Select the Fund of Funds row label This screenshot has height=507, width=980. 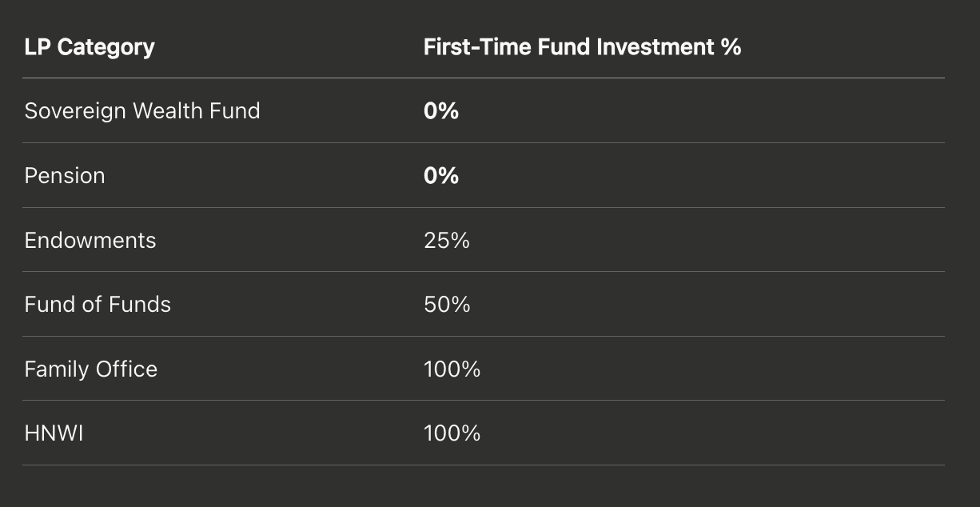98,304
